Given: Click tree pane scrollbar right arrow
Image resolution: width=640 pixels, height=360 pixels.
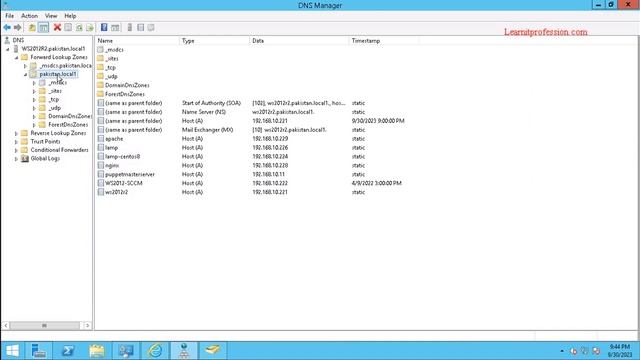Looking at the screenshot, I should point(87,325).
